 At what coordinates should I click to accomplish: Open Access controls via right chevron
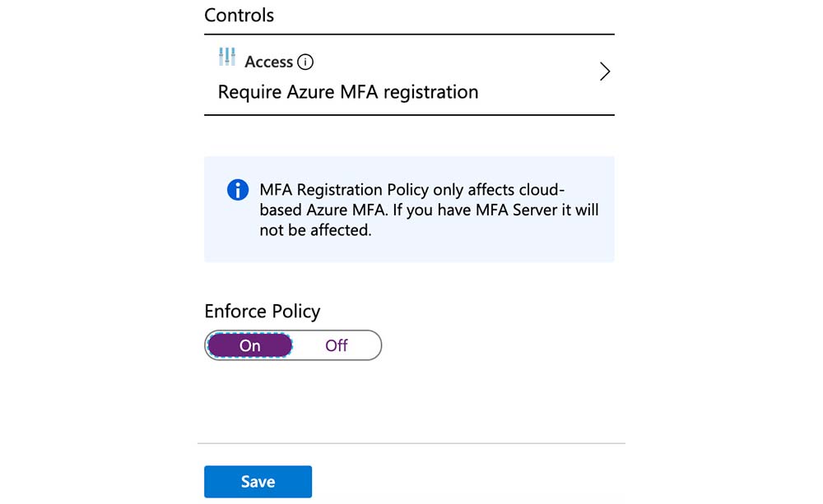(x=605, y=72)
